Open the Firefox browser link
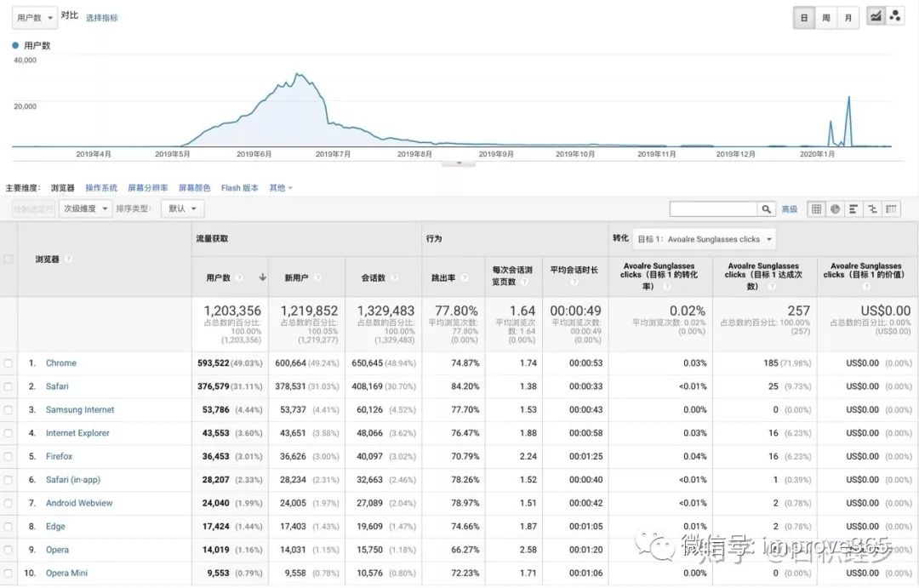The height and width of the screenshot is (588, 919). (x=60, y=457)
